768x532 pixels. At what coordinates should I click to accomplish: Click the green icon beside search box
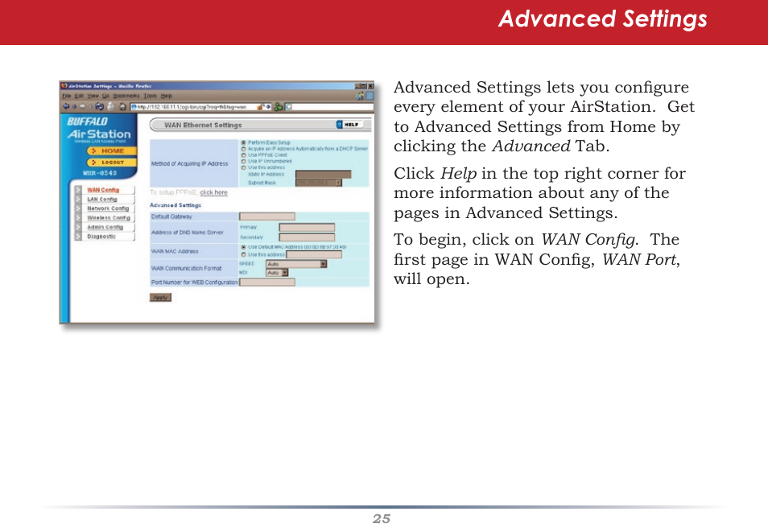pyautogui.click(x=279, y=106)
